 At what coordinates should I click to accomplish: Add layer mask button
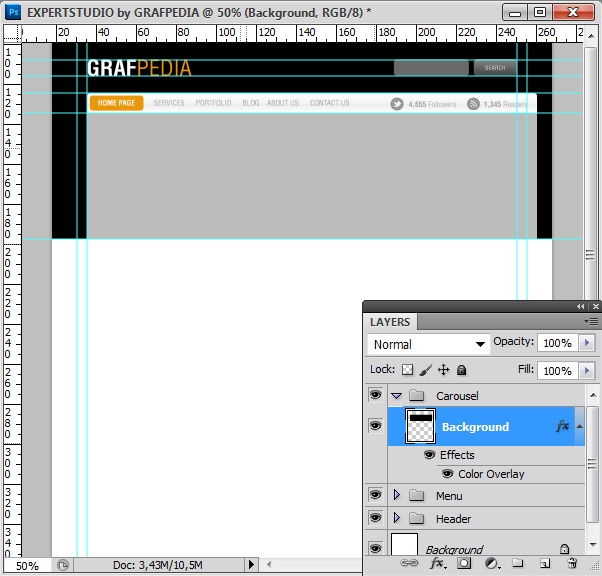[x=464, y=563]
